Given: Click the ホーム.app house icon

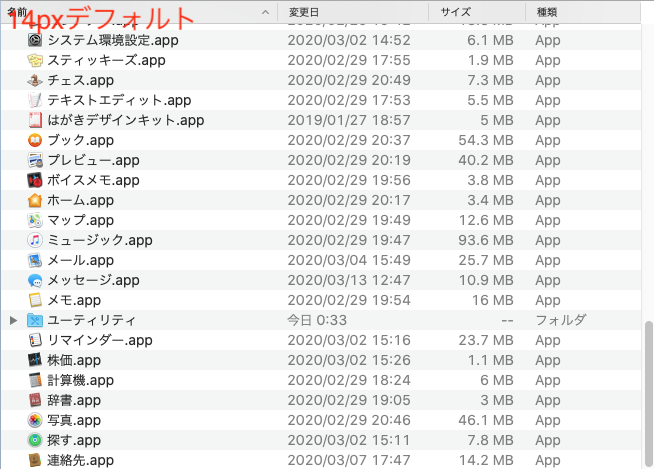Looking at the screenshot, I should tap(35, 200).
